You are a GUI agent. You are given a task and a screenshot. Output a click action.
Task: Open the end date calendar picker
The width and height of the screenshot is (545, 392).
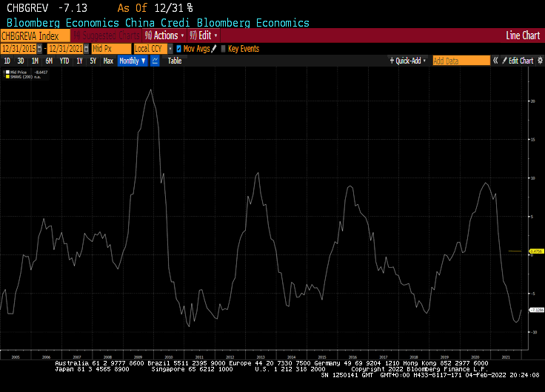click(87, 49)
